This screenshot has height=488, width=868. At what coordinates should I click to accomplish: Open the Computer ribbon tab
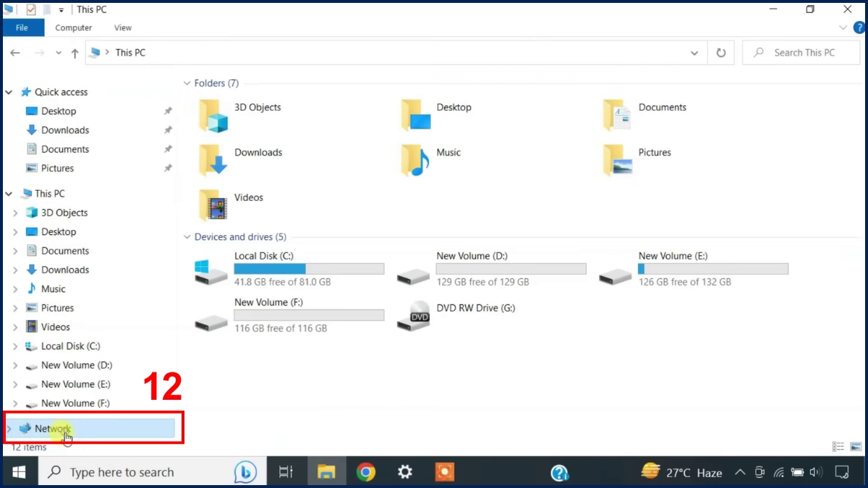pyautogui.click(x=74, y=27)
